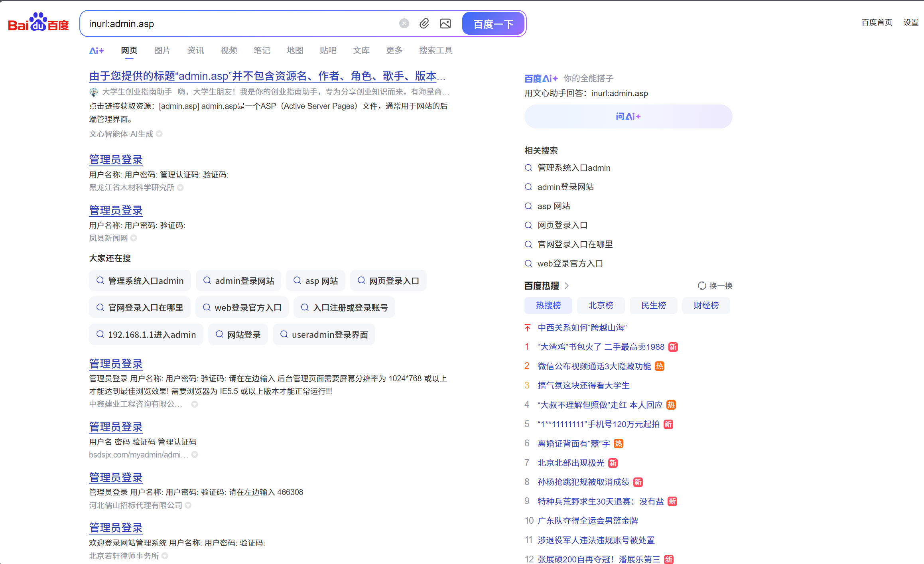This screenshot has width=924, height=564.
Task: Open the 搜索工具 options
Action: point(435,50)
